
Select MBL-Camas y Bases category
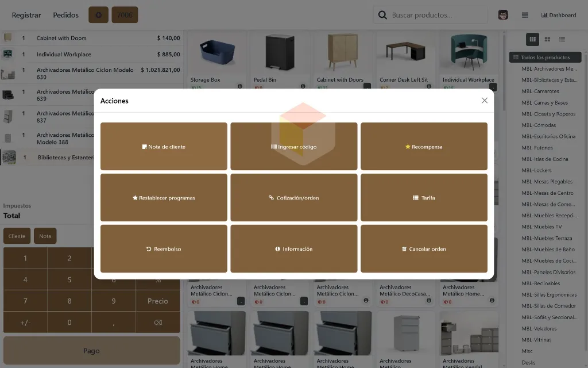point(544,102)
